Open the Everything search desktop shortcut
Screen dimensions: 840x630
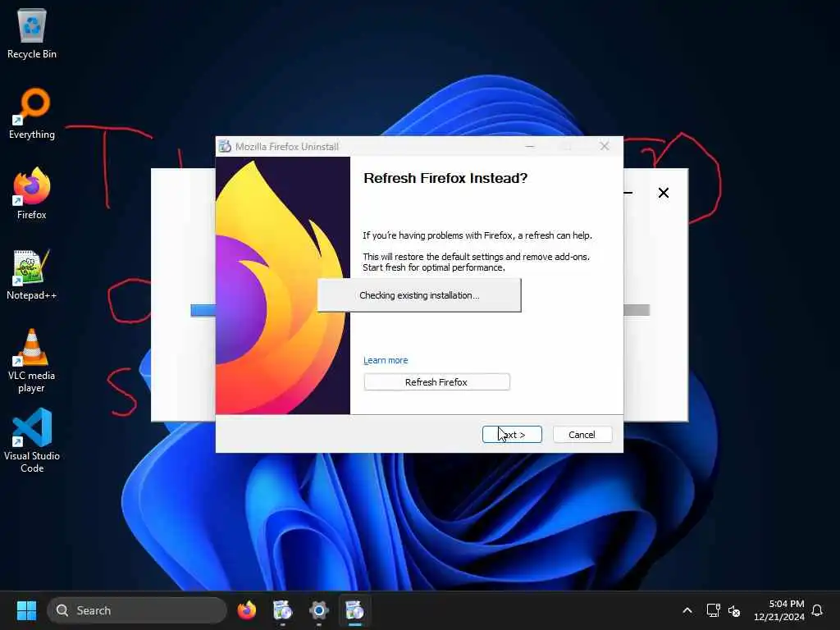pyautogui.click(x=32, y=113)
